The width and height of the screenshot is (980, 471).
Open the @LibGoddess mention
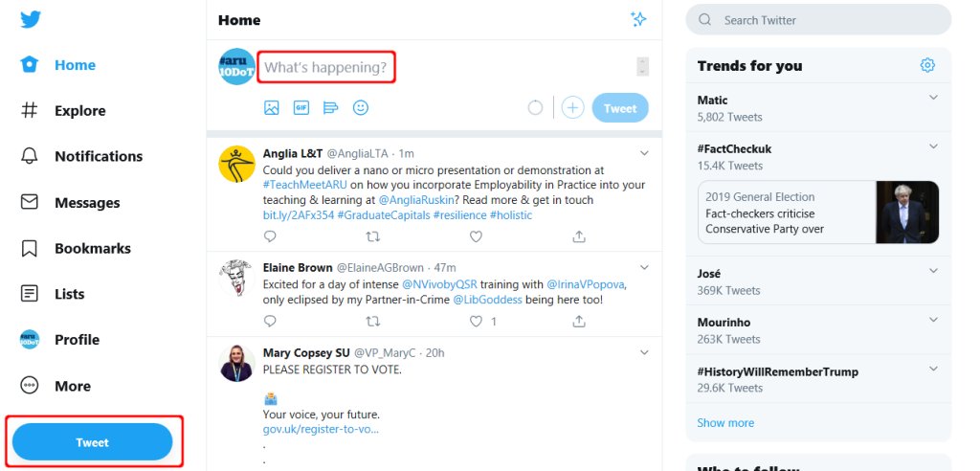(x=487, y=300)
